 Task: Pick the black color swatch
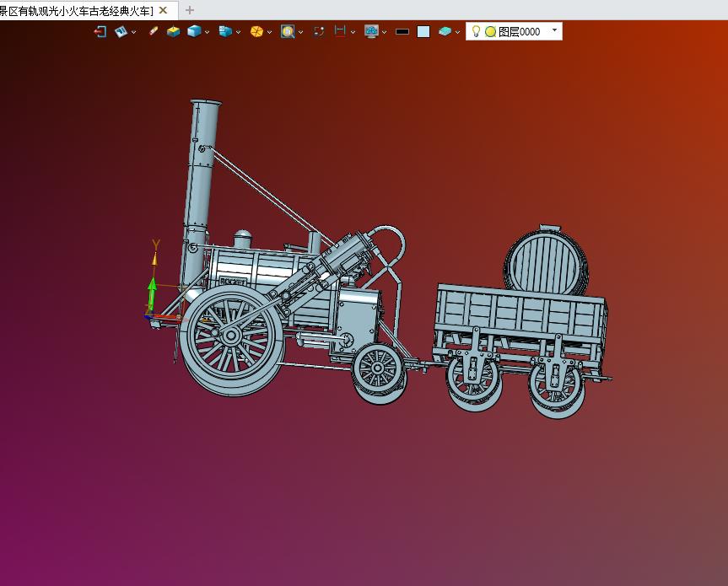click(402, 31)
